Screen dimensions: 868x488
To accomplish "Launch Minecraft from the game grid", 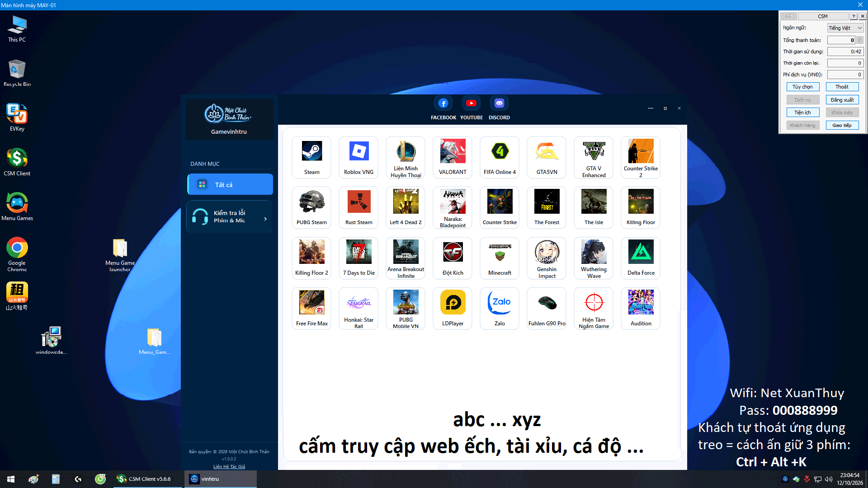I will [500, 258].
